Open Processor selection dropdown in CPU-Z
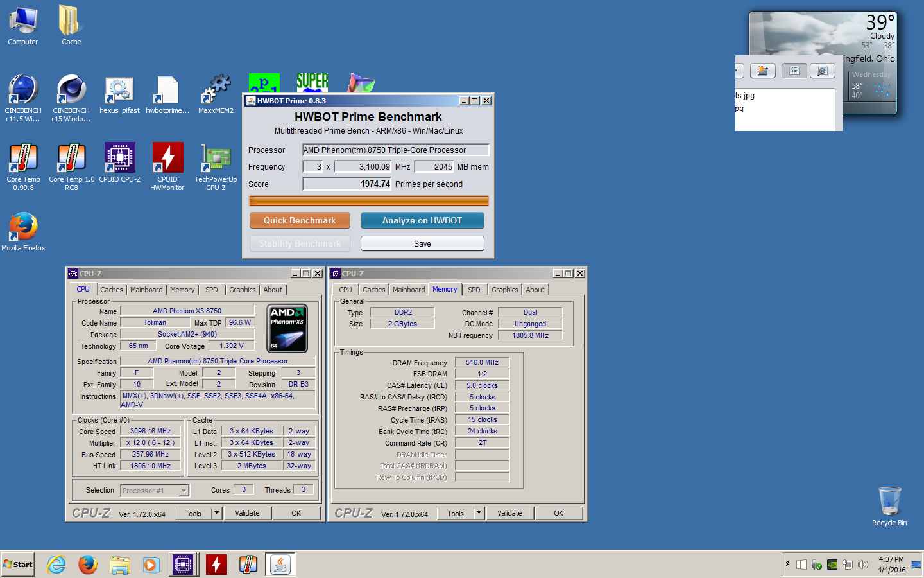This screenshot has height=578, width=924. tap(184, 491)
